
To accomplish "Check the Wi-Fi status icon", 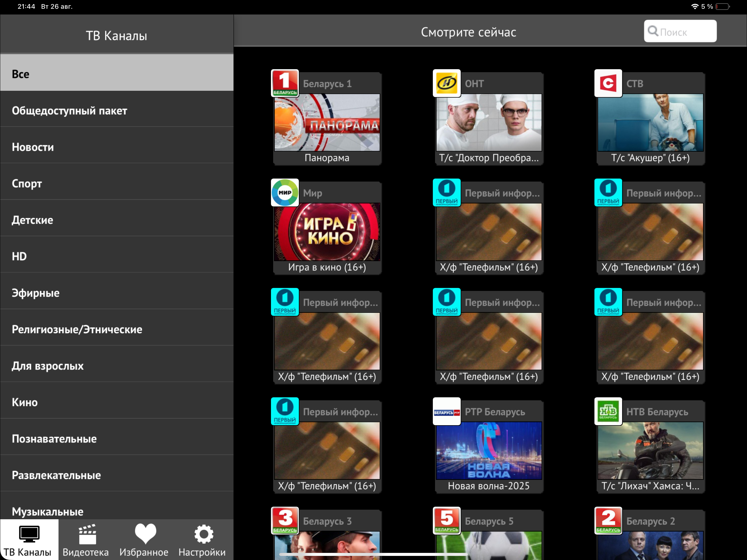I will [695, 6].
